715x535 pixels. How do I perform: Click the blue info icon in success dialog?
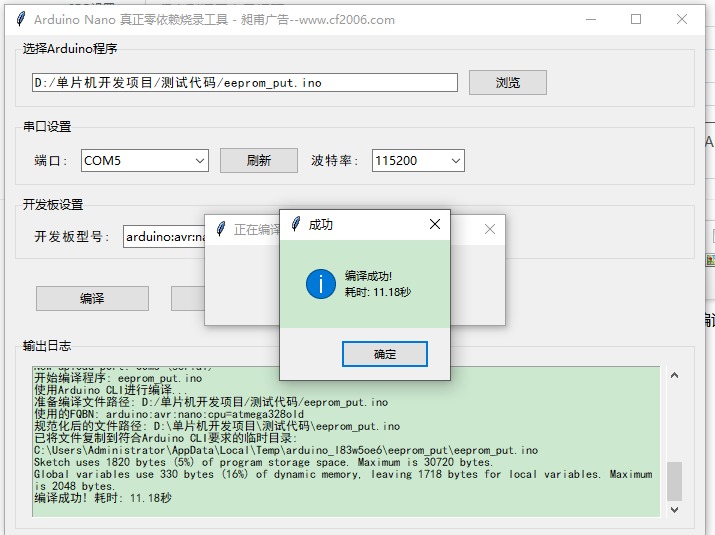(320, 284)
